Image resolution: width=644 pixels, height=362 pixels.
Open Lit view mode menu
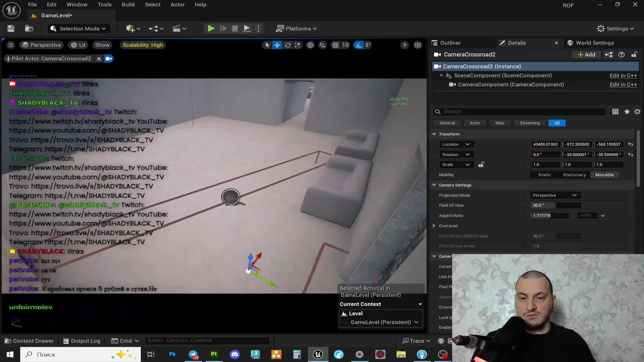click(78, 45)
